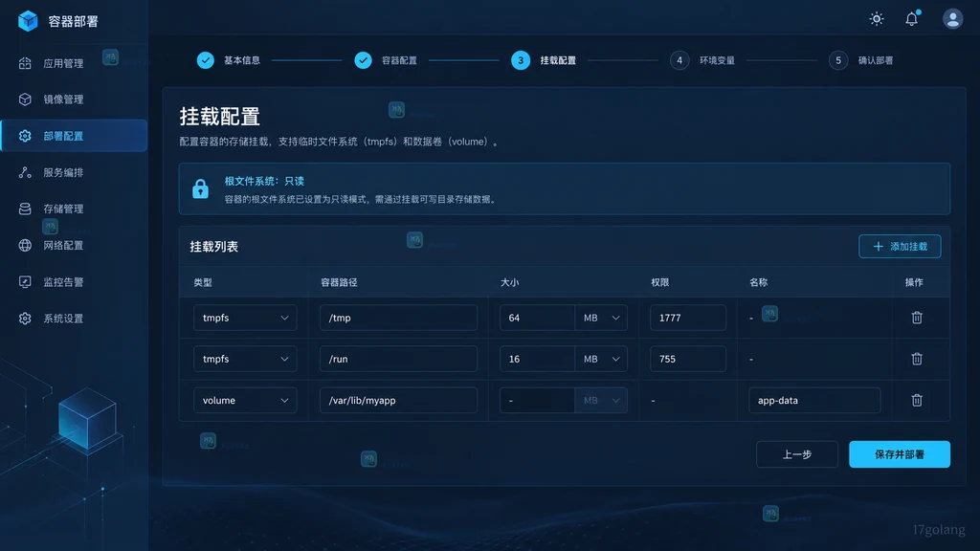Click the 存储管理 database sidebar icon

(x=25, y=209)
